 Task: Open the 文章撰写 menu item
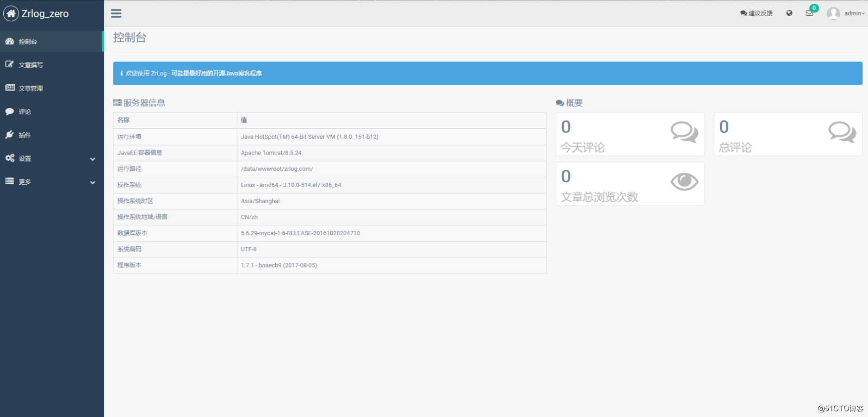click(x=52, y=65)
